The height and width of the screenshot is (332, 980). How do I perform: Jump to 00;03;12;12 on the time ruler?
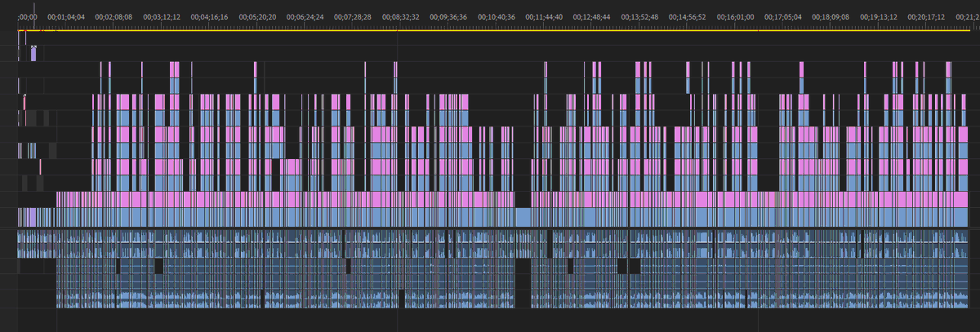coord(162,16)
